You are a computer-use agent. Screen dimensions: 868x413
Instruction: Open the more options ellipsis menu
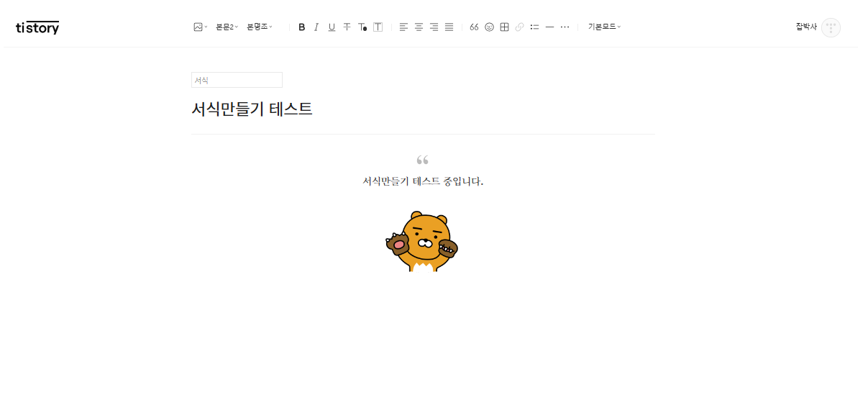point(565,27)
